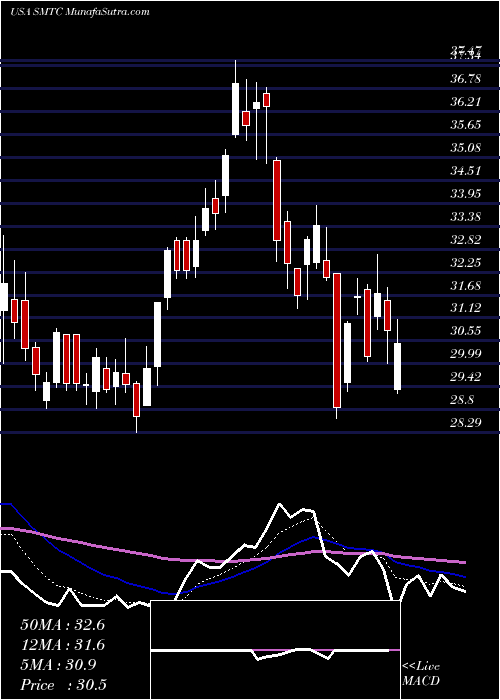The height and width of the screenshot is (700, 500).
Task: Click the 32.82 price axis label
Action: click(466, 239)
